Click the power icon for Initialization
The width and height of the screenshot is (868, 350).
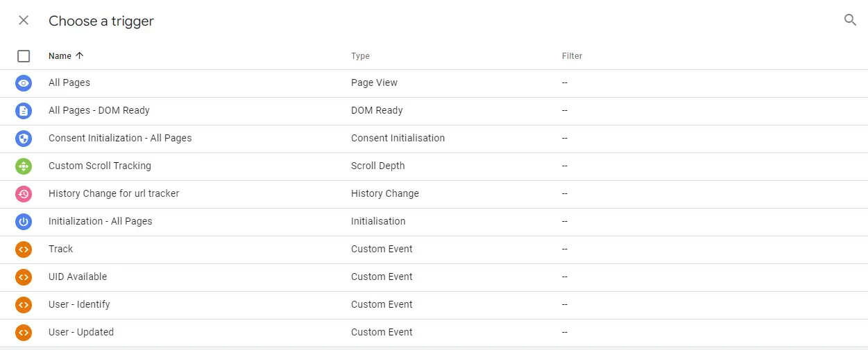coord(24,222)
